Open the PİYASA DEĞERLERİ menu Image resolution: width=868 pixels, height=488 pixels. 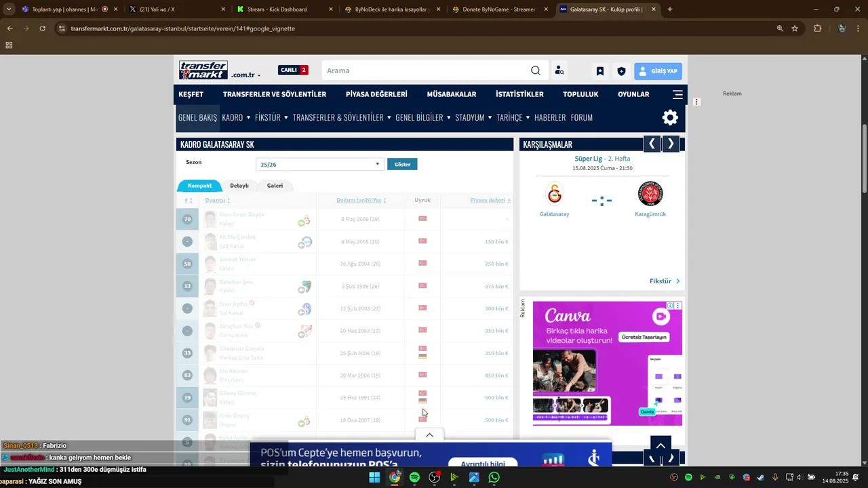(x=376, y=94)
